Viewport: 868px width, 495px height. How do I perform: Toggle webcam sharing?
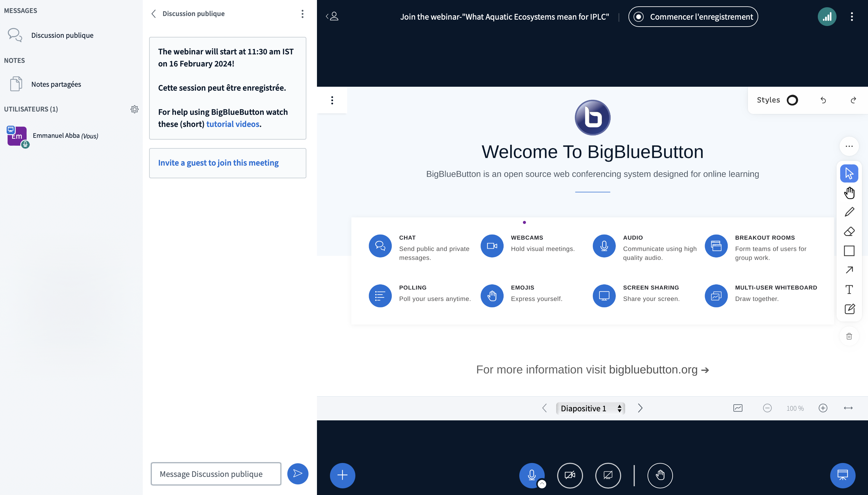pyautogui.click(x=569, y=475)
